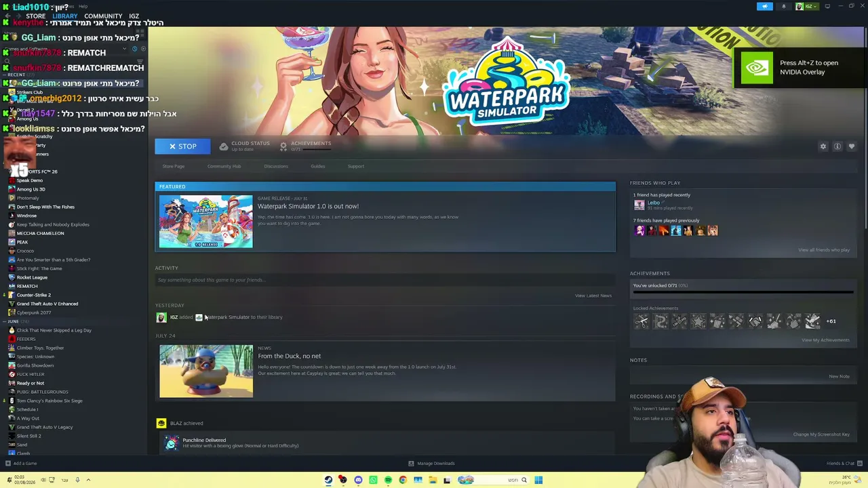Click the first locked achievement scissors icon

(642, 321)
